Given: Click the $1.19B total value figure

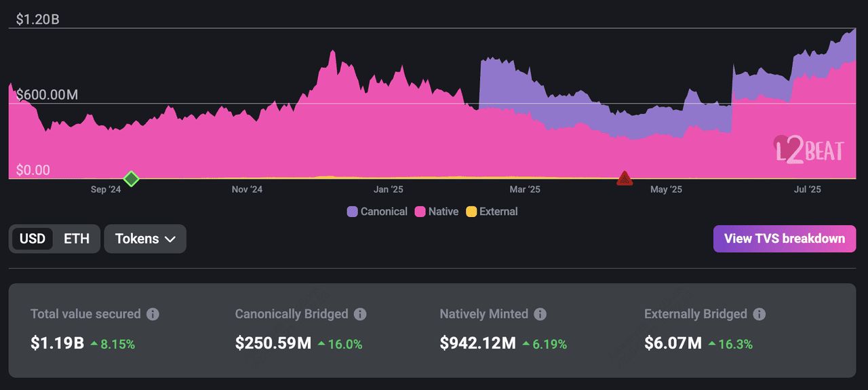Looking at the screenshot, I should tap(57, 343).
